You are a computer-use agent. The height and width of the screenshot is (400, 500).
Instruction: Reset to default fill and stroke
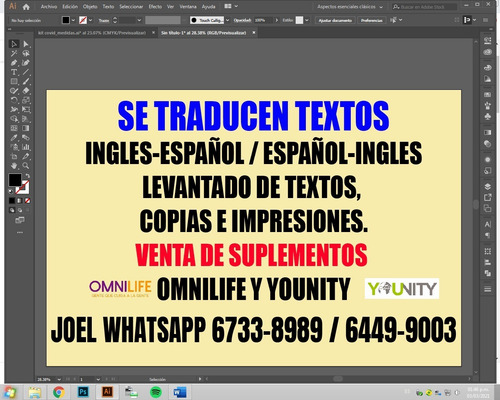[x=11, y=191]
